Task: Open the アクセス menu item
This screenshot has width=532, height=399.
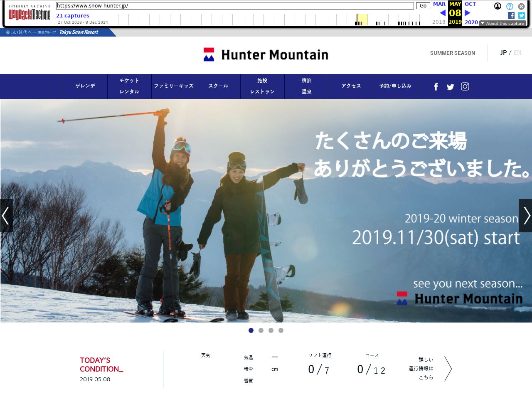Action: click(x=351, y=86)
